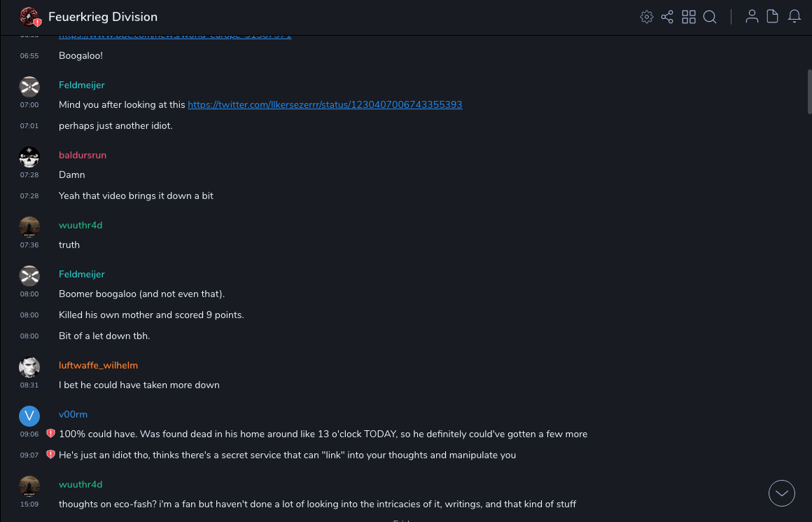Show members via the person icon

(x=752, y=17)
